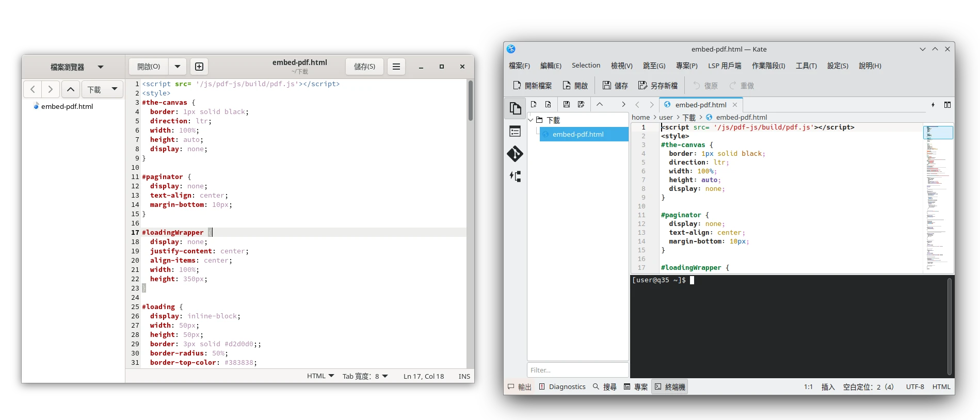980x420 pixels.
Task: Click the new-file icon in Kate's documents panel
Action: pyautogui.click(x=534, y=104)
